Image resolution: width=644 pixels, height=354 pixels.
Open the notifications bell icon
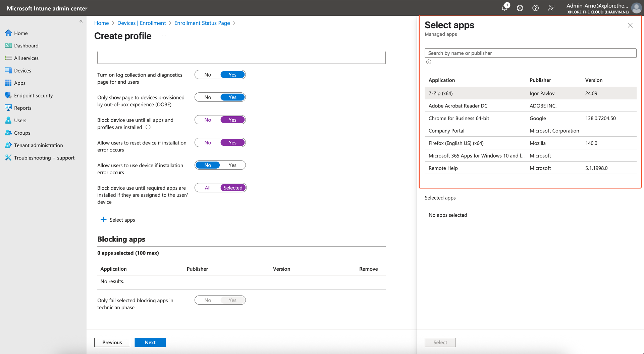[504, 8]
